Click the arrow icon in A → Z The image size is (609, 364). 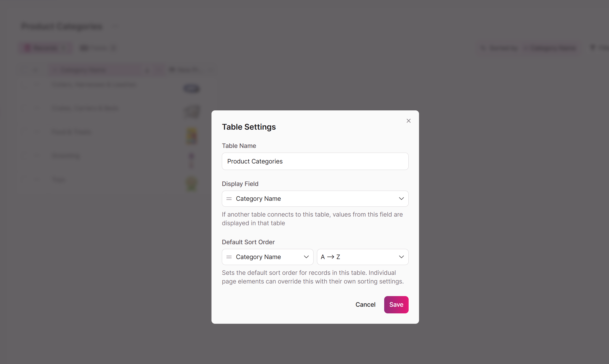click(x=331, y=257)
